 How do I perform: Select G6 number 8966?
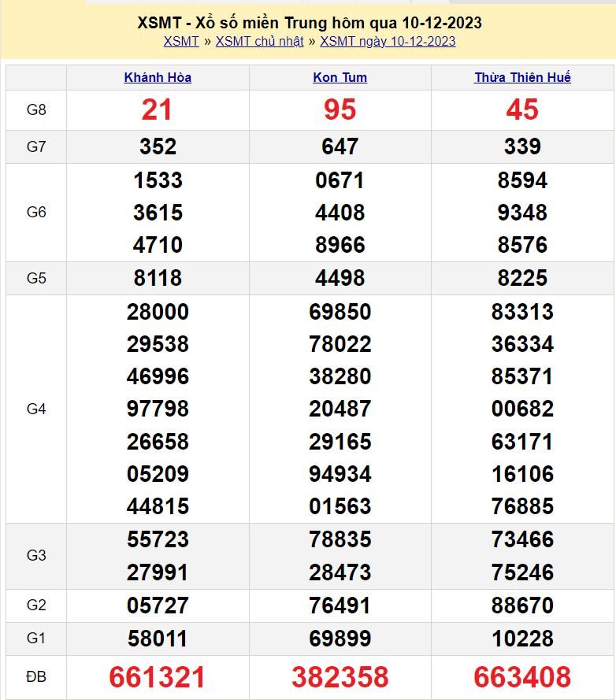point(340,245)
